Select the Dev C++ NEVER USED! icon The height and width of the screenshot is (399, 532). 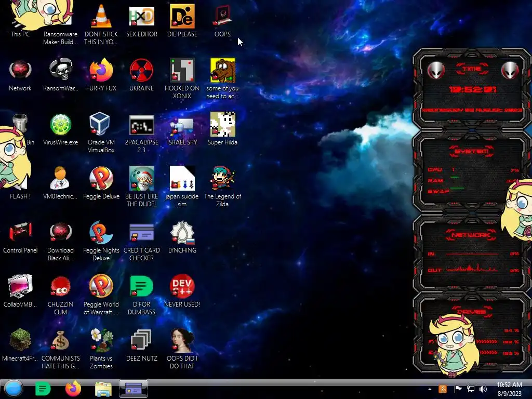coord(182,291)
